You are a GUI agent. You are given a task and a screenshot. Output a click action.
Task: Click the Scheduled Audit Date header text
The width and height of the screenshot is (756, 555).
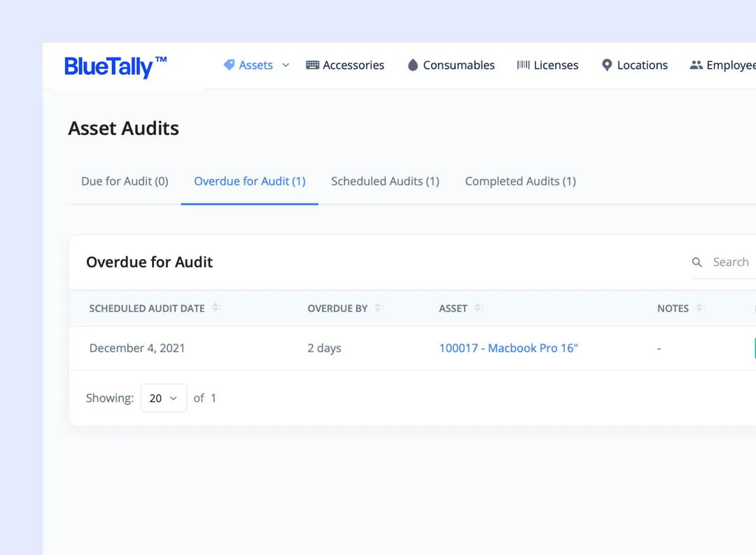click(x=147, y=309)
